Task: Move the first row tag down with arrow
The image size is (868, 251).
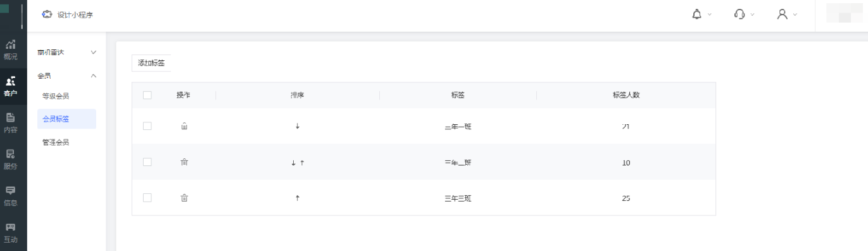Action: [298, 126]
